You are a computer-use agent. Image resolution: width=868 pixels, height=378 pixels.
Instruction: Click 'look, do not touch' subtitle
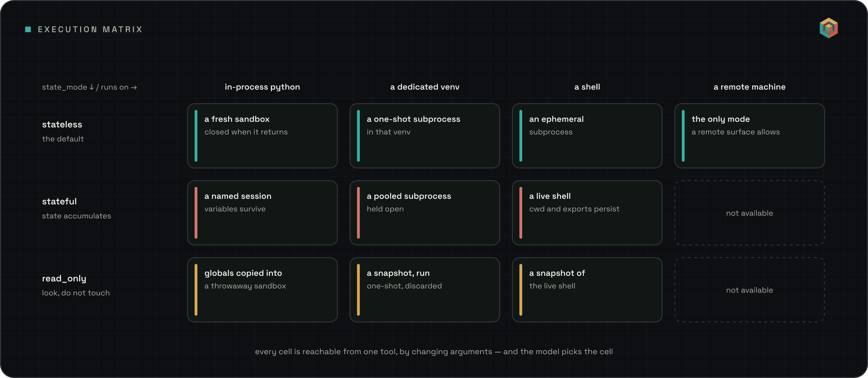[76, 293]
